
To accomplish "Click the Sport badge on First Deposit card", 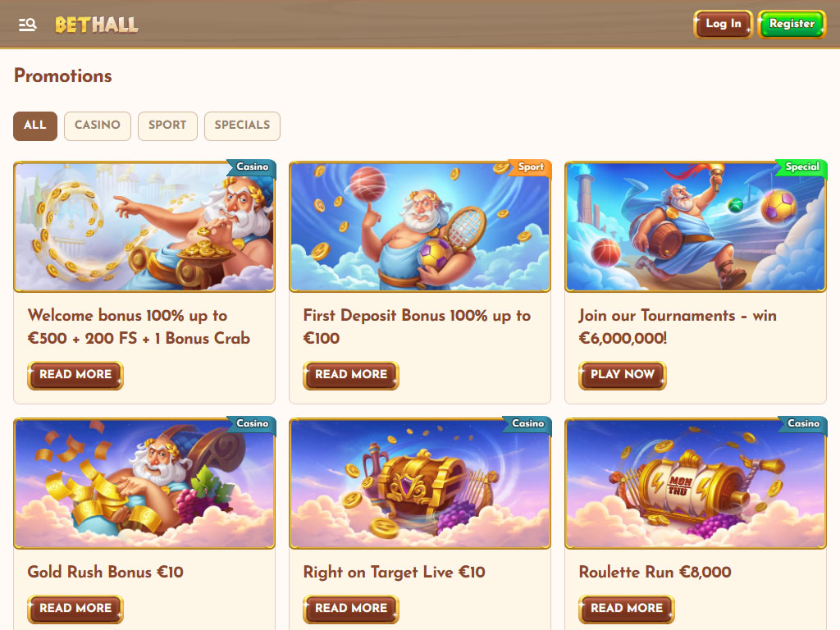I will [x=531, y=167].
